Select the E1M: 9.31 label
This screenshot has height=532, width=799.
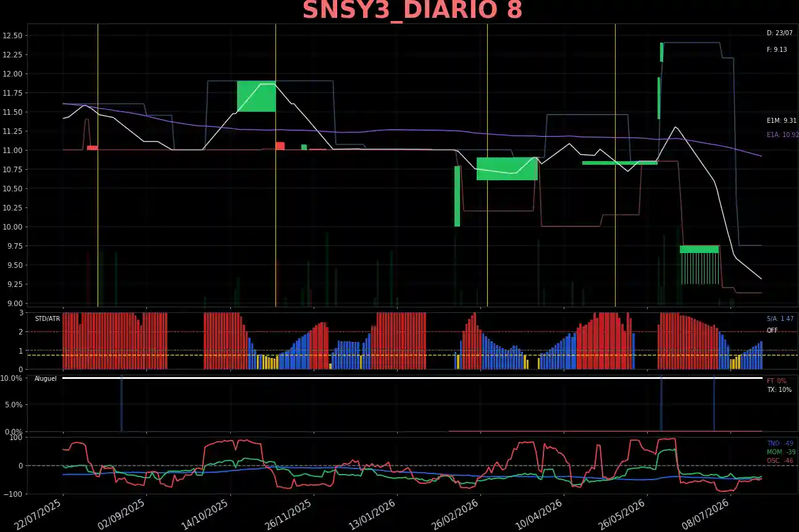click(782, 121)
